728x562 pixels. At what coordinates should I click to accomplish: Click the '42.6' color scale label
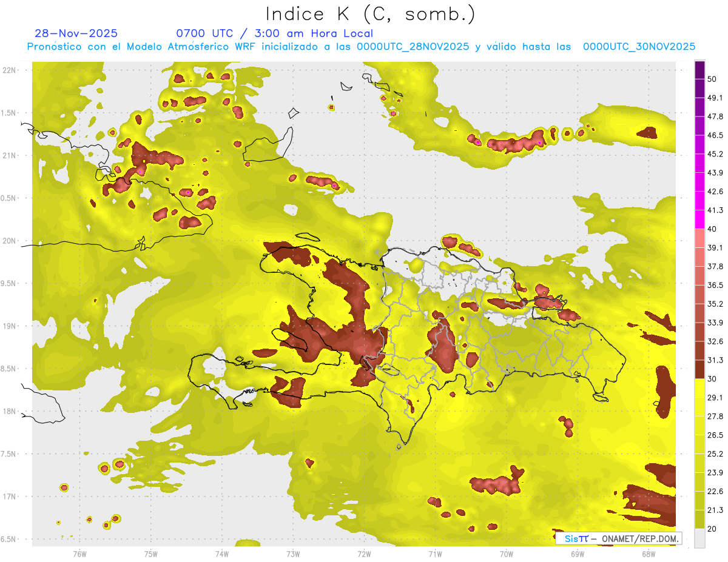(x=715, y=192)
